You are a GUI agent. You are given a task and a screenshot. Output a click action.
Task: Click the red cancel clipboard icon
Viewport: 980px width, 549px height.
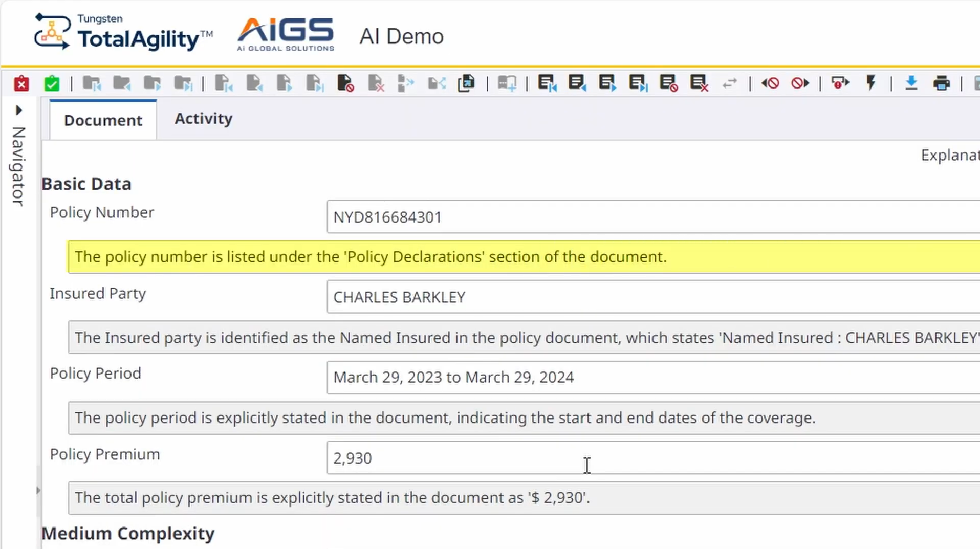(21, 83)
